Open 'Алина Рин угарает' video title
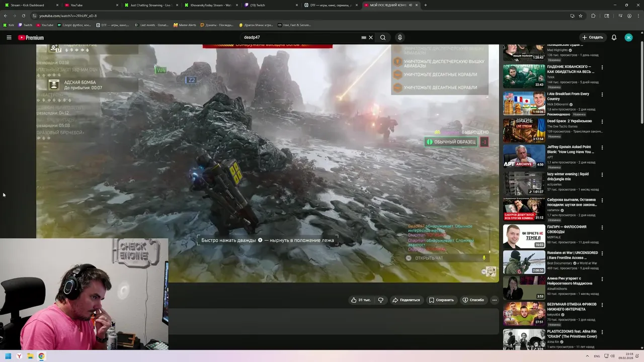 pyautogui.click(x=570, y=281)
